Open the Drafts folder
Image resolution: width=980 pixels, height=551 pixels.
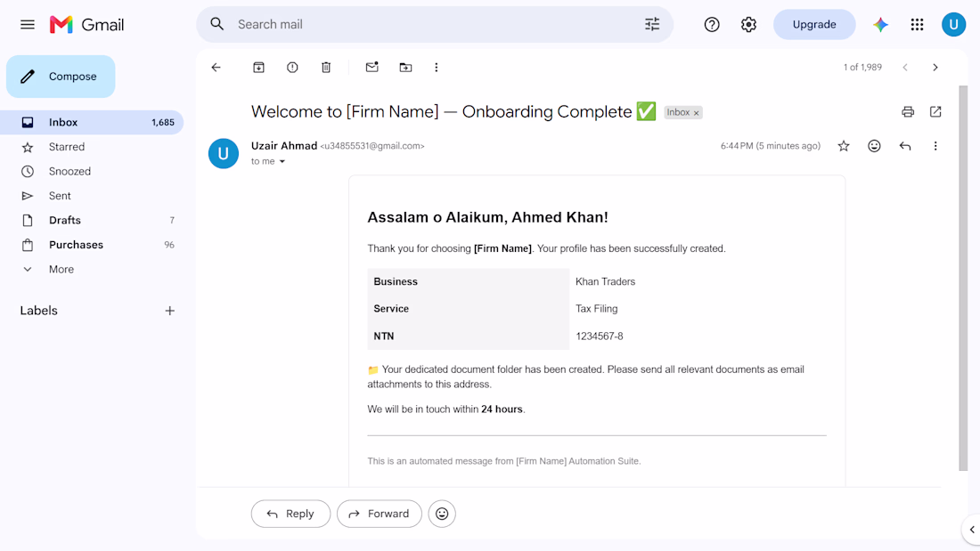coord(92,220)
